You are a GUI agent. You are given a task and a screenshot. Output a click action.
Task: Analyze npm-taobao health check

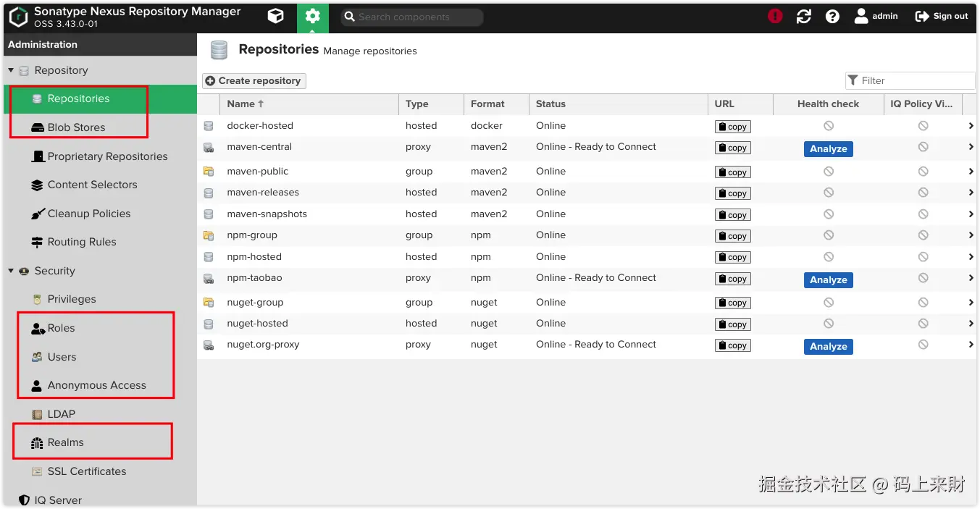point(828,279)
